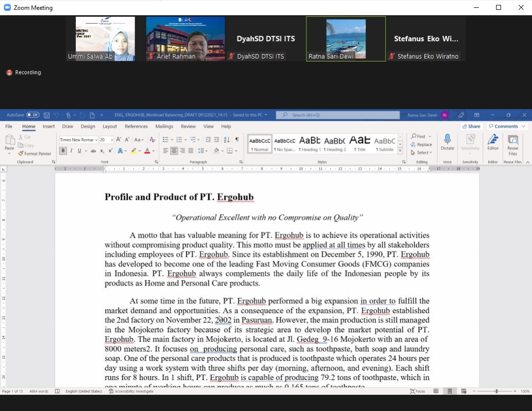Click the superscript icon
This screenshot has height=411, width=532.
pos(110,151)
